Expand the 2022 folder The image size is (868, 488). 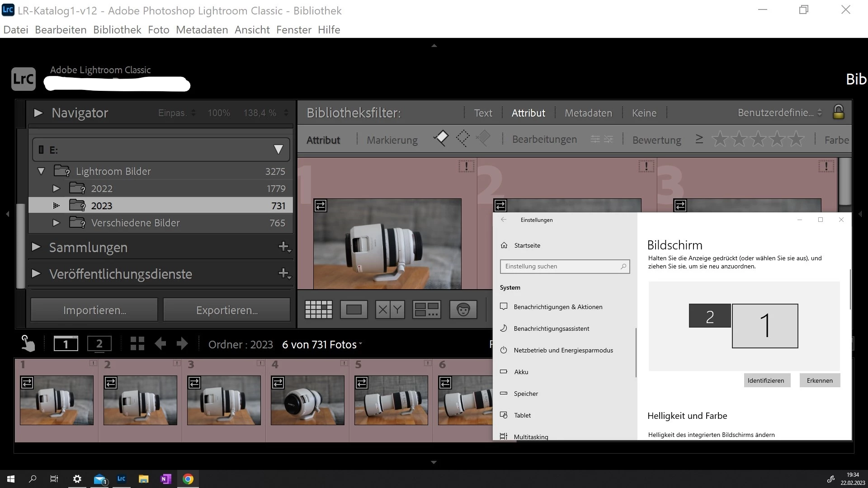56,188
